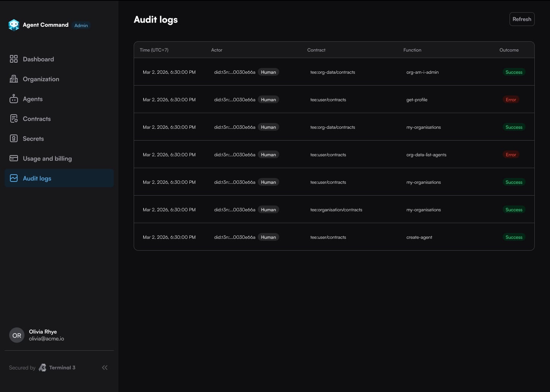Click the Contracts document icon
This screenshot has height=392, width=550.
[14, 118]
